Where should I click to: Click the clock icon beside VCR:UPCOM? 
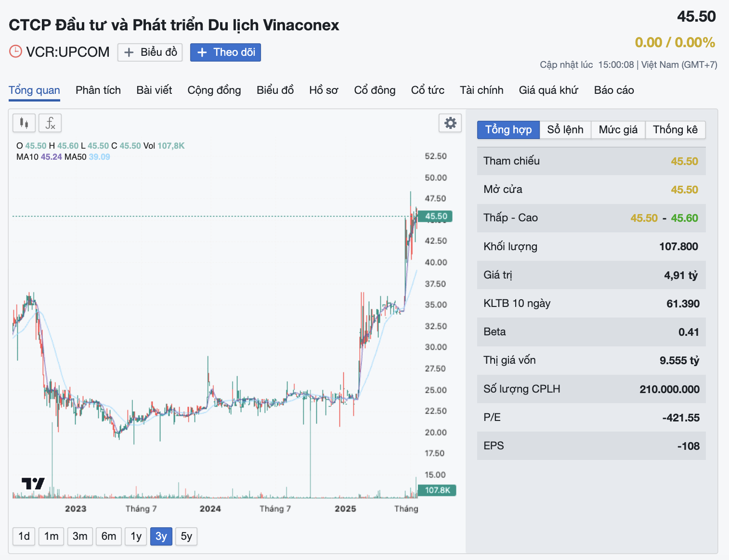[x=15, y=51]
